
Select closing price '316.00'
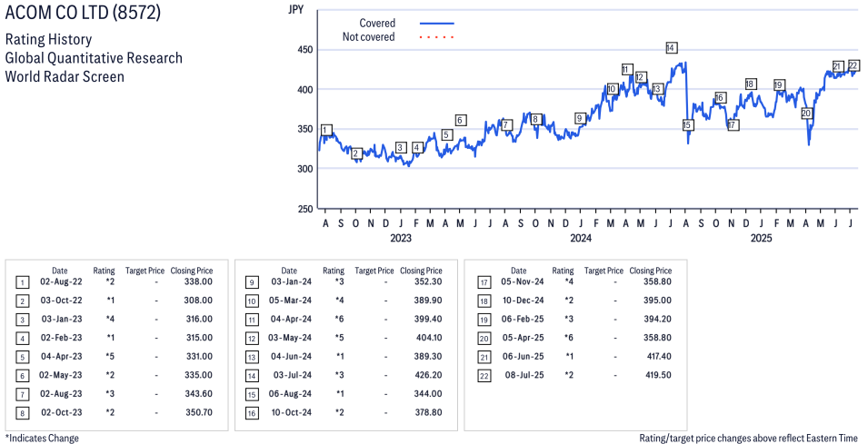[x=199, y=319]
